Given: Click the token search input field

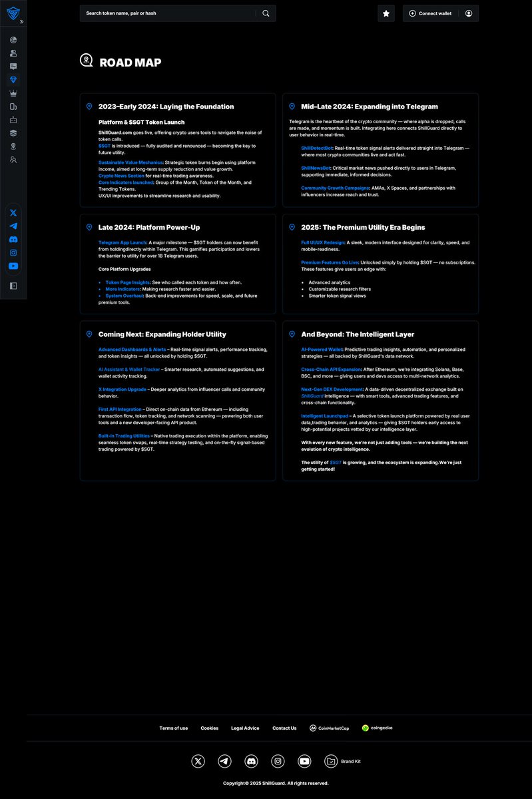Looking at the screenshot, I should click(x=168, y=13).
